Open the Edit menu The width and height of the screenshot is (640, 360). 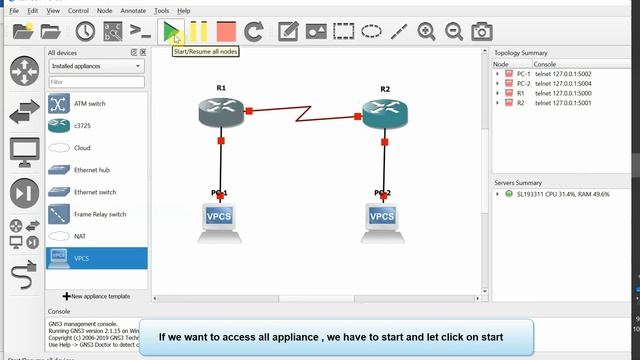33,11
